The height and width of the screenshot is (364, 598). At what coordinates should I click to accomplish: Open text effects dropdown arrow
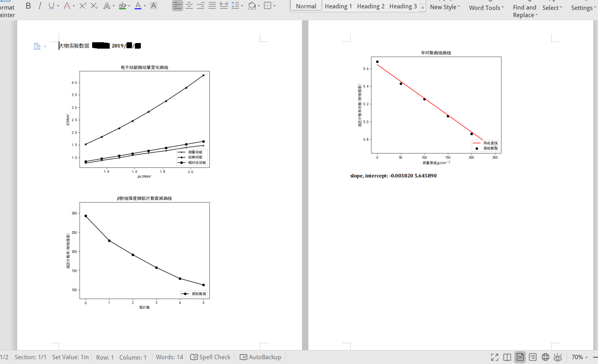pyautogui.click(x=114, y=6)
